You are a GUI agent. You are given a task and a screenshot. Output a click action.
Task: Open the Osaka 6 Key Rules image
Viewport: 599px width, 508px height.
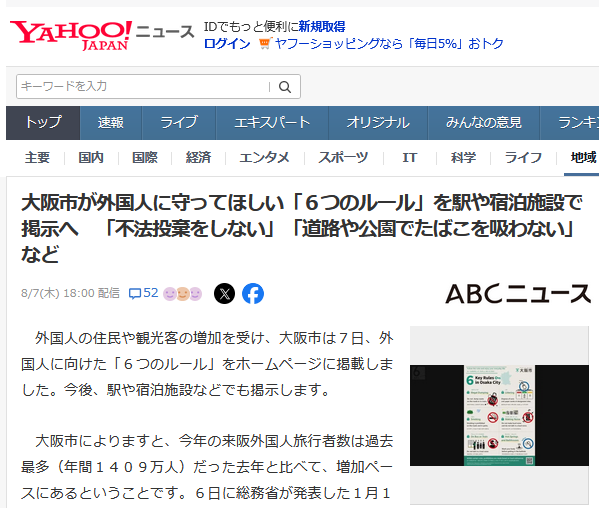(x=499, y=415)
